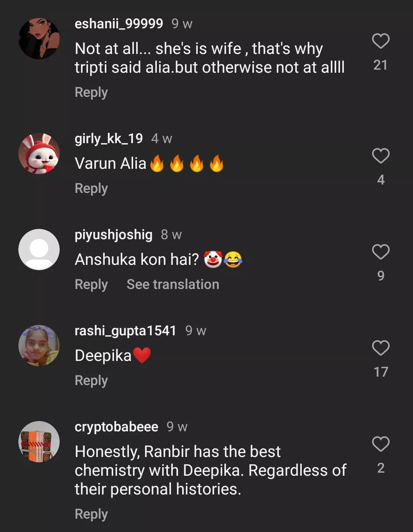
Task: Tap piyushjoshig's default gray avatar
Action: 39,250
